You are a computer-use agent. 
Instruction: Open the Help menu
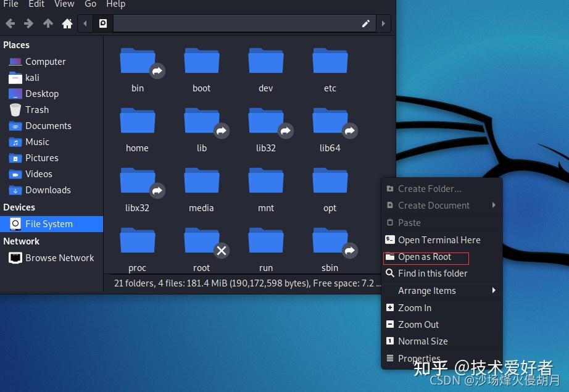pyautogui.click(x=116, y=4)
